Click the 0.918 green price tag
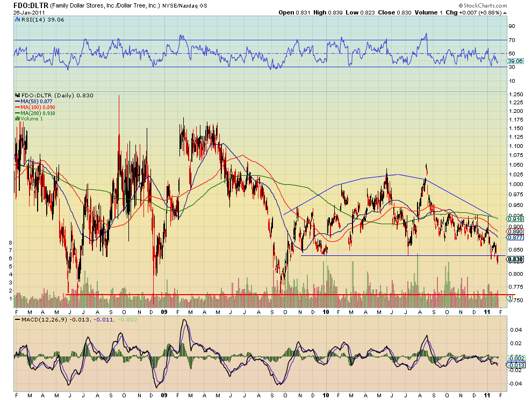The height and width of the screenshot is (400, 532). click(515, 219)
